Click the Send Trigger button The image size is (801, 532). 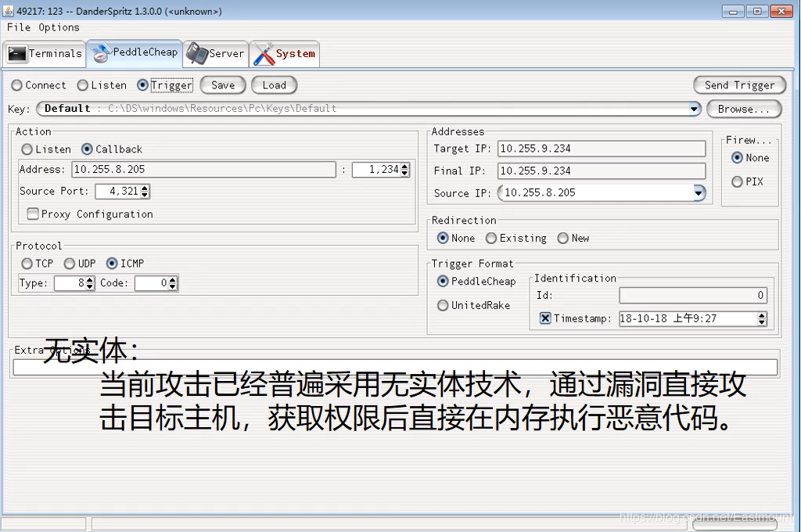coord(739,85)
